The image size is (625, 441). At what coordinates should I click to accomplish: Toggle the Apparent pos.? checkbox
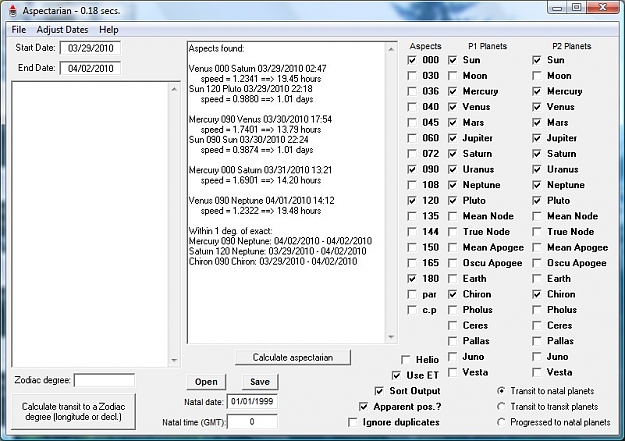(363, 407)
